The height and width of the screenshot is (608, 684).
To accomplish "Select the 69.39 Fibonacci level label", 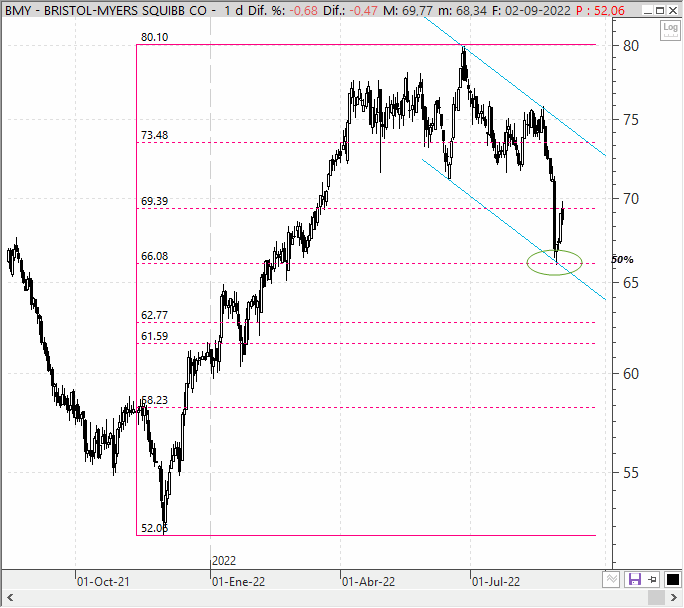I will (154, 201).
